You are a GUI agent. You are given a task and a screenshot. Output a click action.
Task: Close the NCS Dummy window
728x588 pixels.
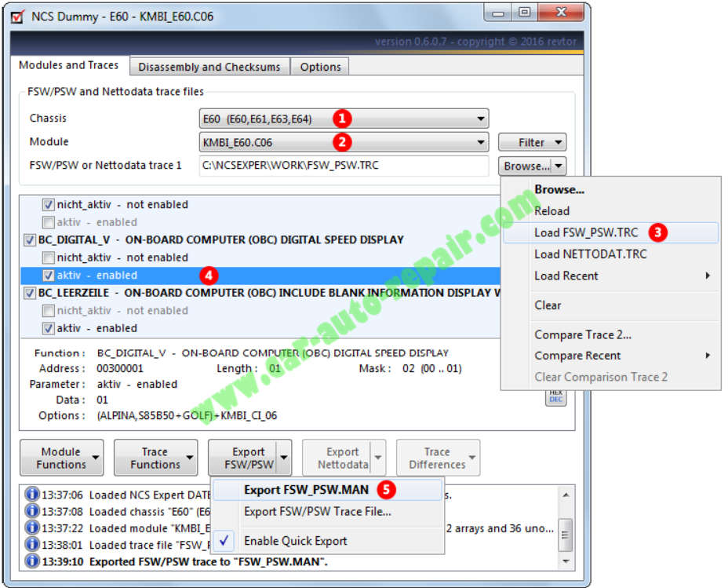pos(561,13)
